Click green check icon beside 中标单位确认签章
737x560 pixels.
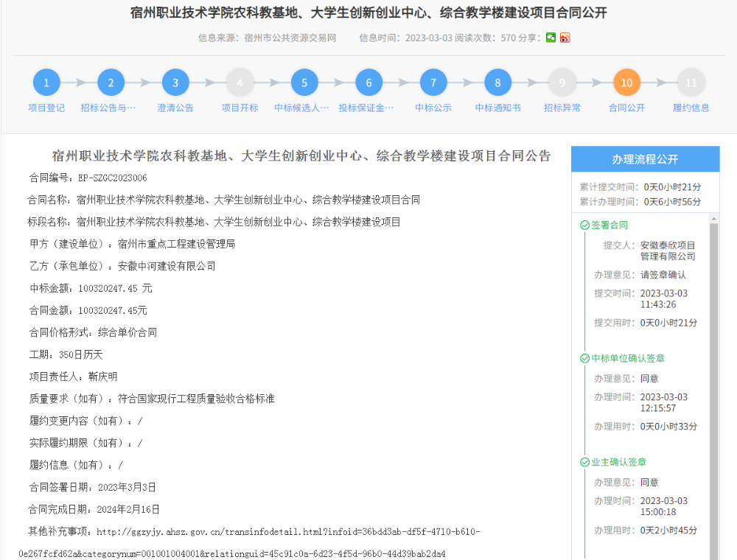click(x=584, y=358)
